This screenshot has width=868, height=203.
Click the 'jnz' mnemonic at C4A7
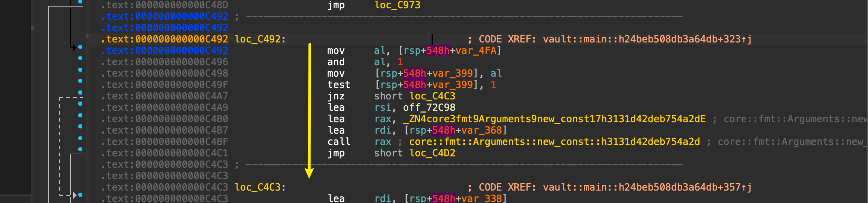coord(336,96)
